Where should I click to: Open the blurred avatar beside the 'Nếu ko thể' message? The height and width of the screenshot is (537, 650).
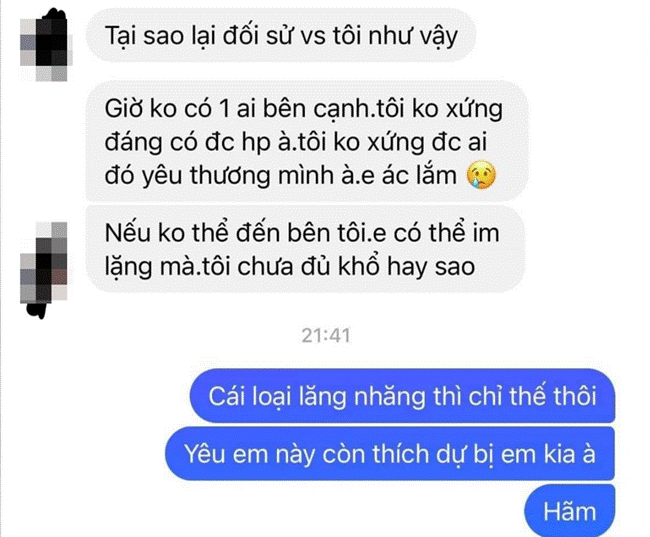coord(44,262)
